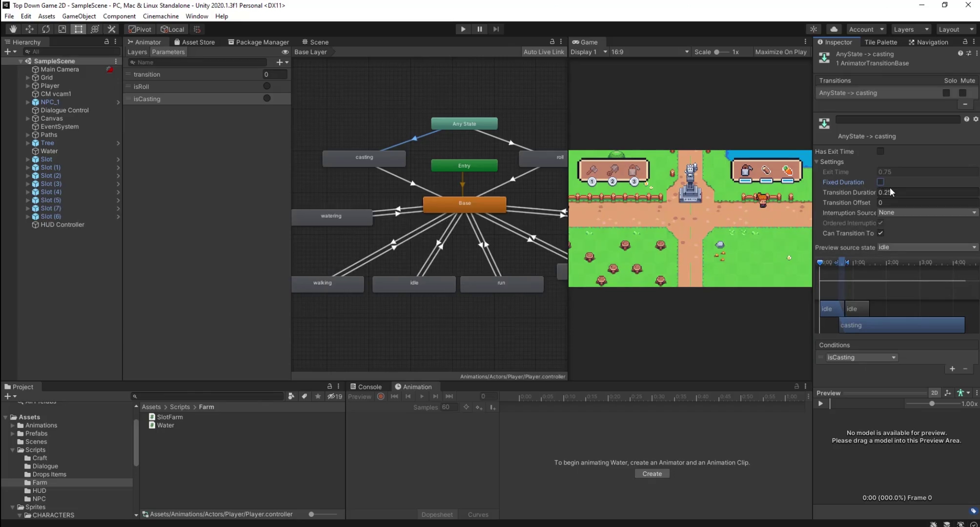Select the Move tool
980x527 pixels.
click(29, 29)
